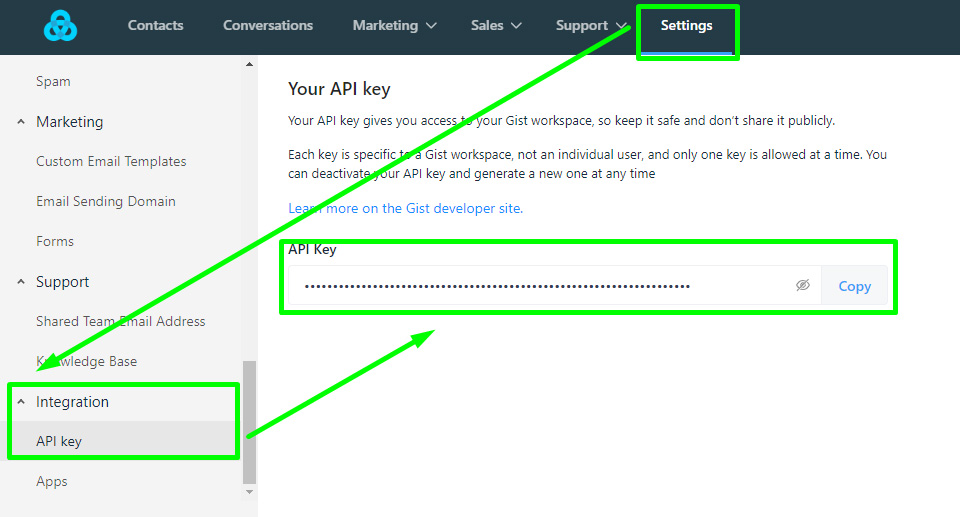Click the sidebar scrollbar thumb
960x517 pixels.
point(249,423)
